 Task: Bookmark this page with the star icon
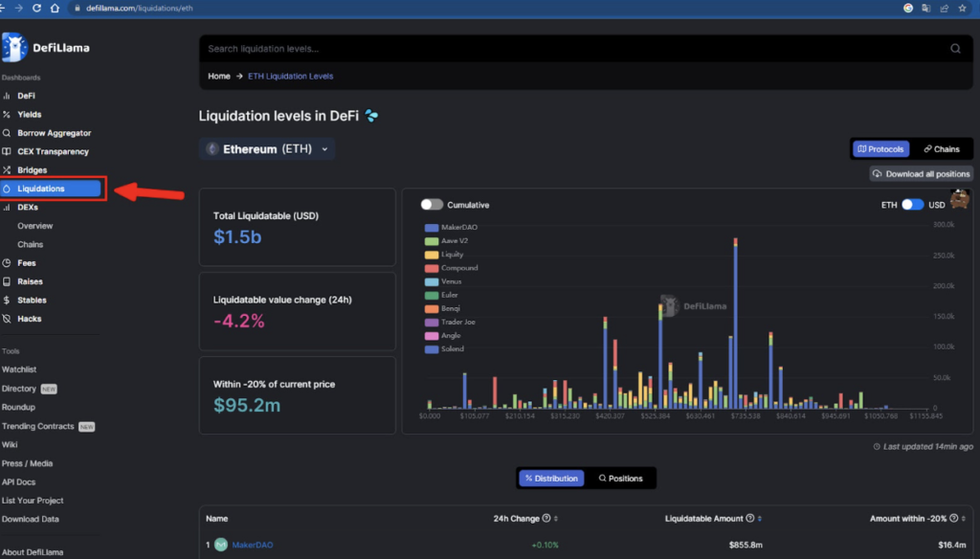coord(963,8)
